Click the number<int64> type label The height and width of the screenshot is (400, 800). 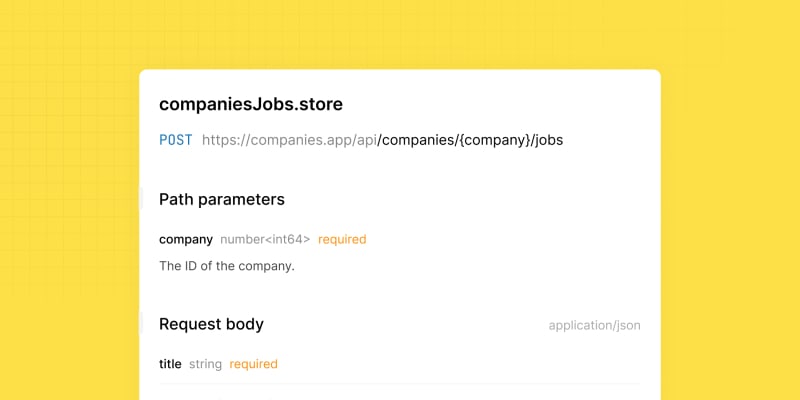point(265,239)
